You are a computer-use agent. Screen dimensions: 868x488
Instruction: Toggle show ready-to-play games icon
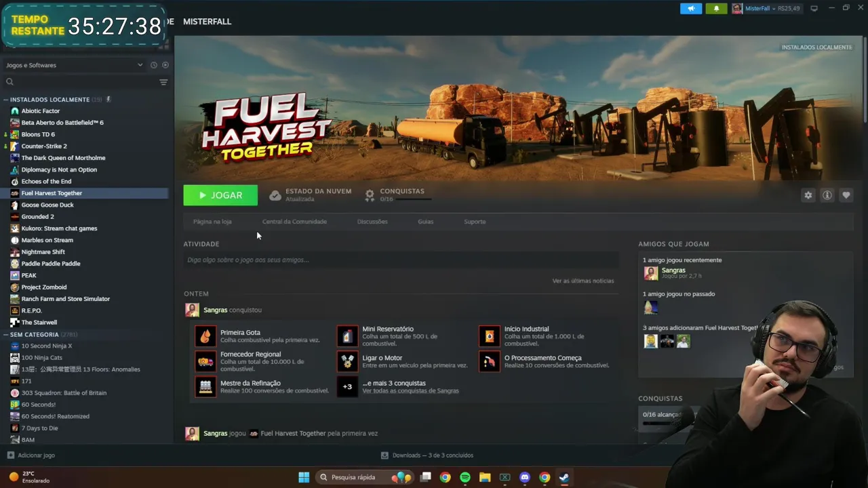[165, 65]
